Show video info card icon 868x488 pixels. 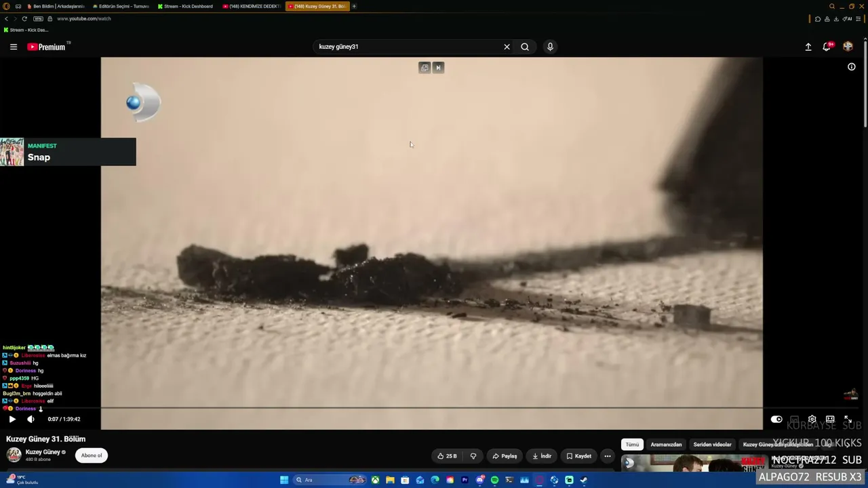852,66
